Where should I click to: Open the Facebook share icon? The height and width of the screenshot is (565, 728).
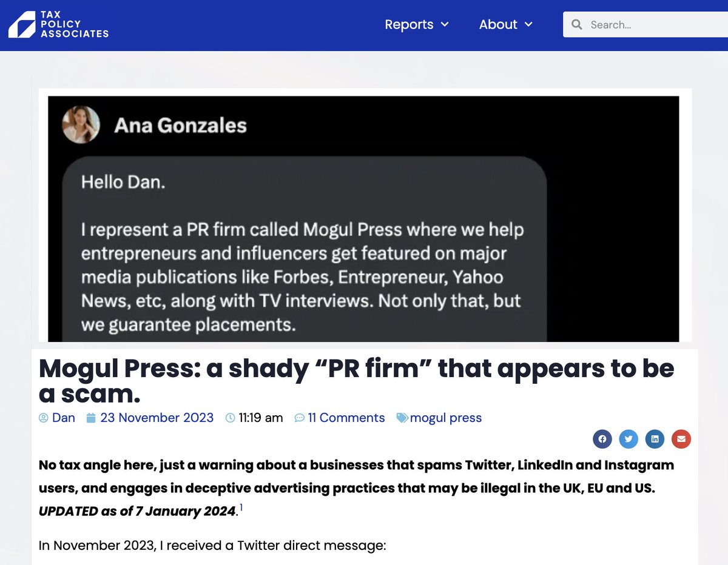pyautogui.click(x=602, y=439)
